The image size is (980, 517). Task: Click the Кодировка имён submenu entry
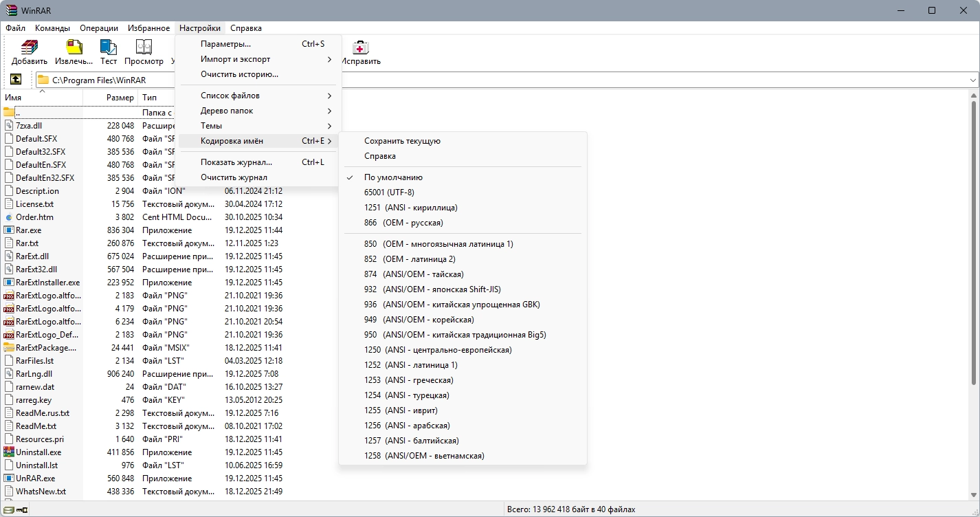pyautogui.click(x=258, y=141)
